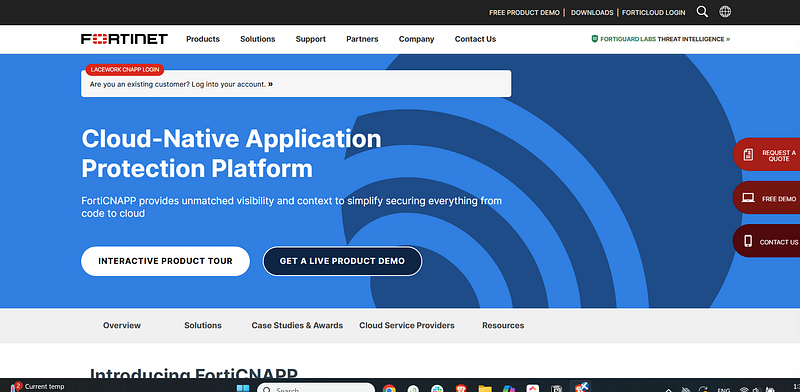Click 'Are you an existing customer? Log into your account'
This screenshot has height=392, width=800.
[181, 84]
